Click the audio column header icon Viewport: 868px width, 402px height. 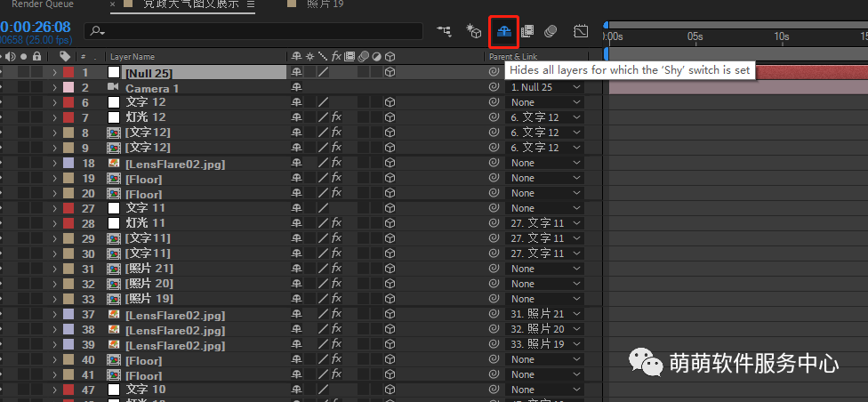point(10,57)
